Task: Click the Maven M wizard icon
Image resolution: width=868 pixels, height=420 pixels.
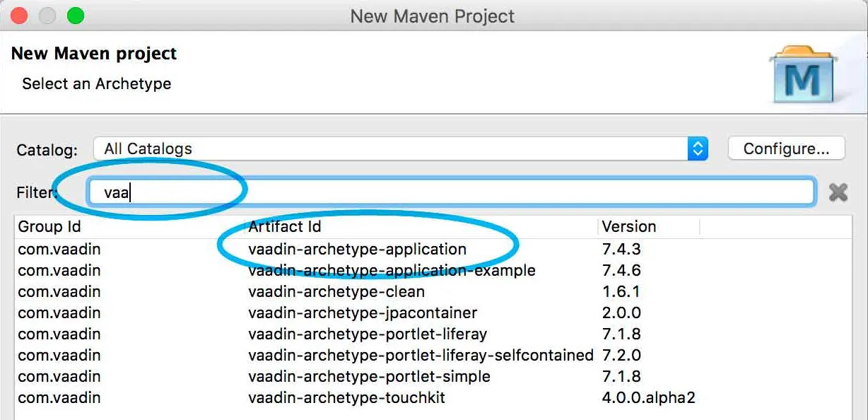Action: pos(804,75)
